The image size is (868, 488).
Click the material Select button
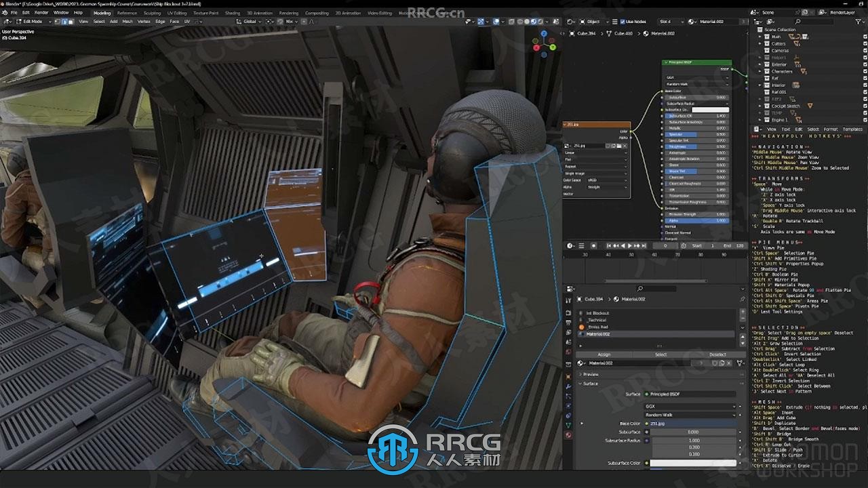661,354
